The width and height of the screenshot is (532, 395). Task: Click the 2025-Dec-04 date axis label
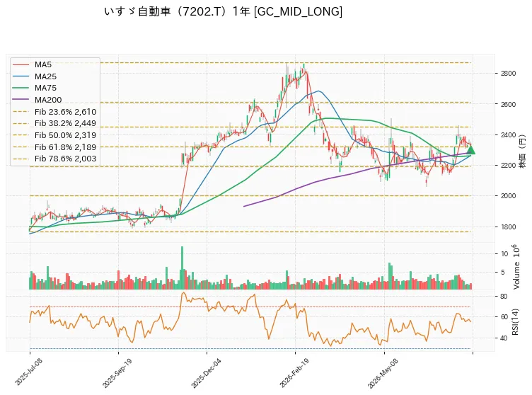coord(206,373)
